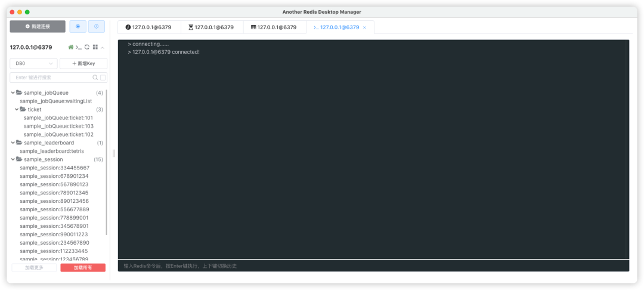Click the table icon on third tab
This screenshot has width=644, height=290.
(x=253, y=27)
